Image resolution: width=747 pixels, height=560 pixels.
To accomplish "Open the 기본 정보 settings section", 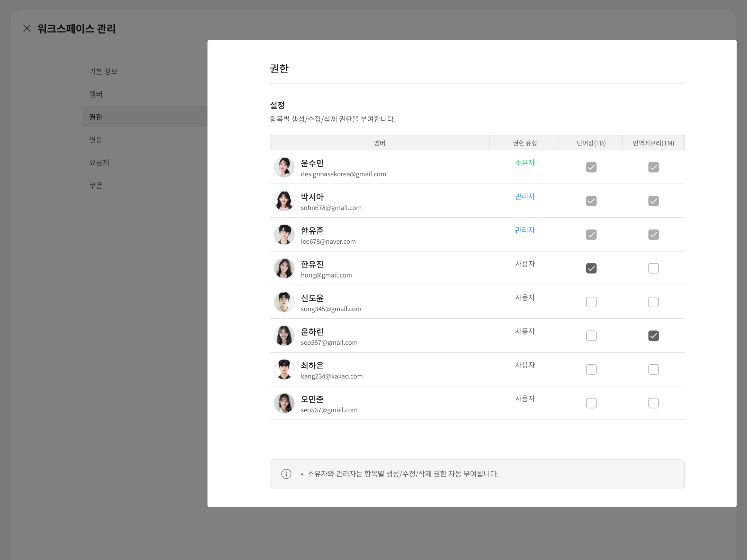I will pos(103,72).
